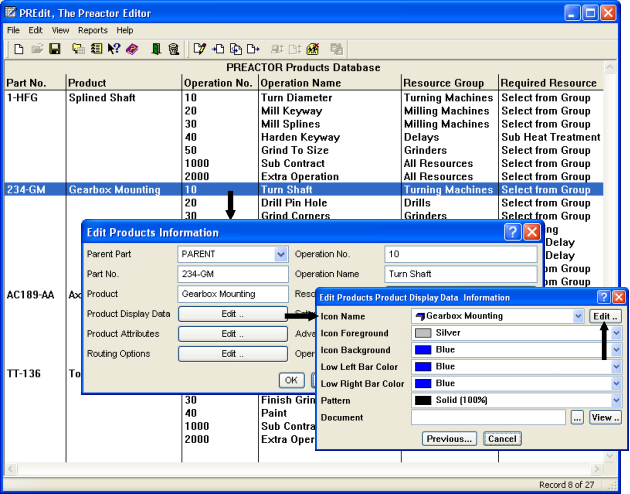The width and height of the screenshot is (630, 494).
Task: Click the duplicate record toolbar icon
Action: 236,49
